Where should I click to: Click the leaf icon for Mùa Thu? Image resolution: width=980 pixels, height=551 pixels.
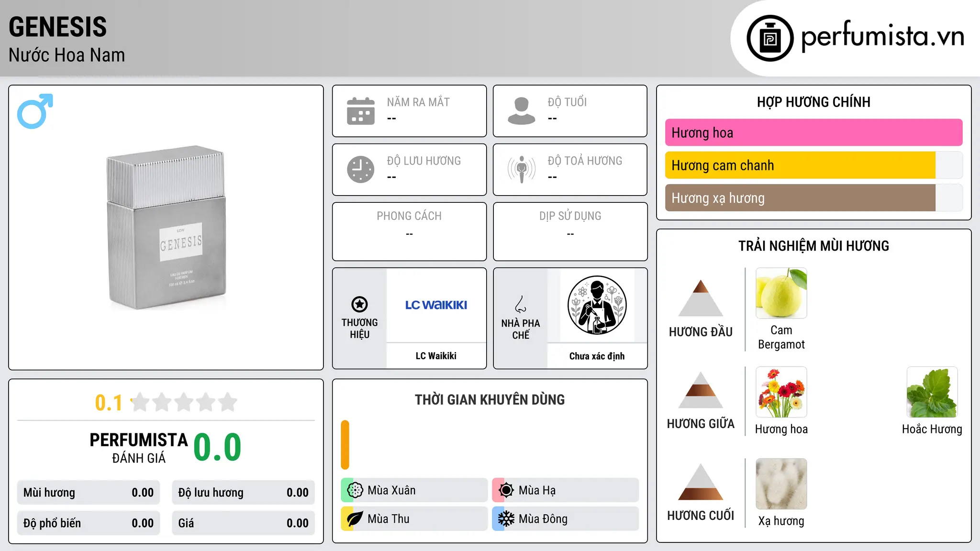(355, 519)
